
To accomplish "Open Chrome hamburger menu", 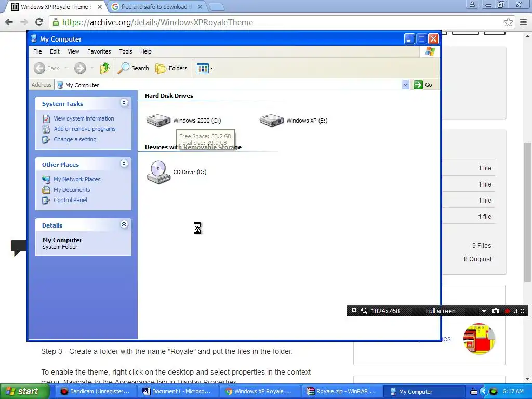I will point(524,22).
